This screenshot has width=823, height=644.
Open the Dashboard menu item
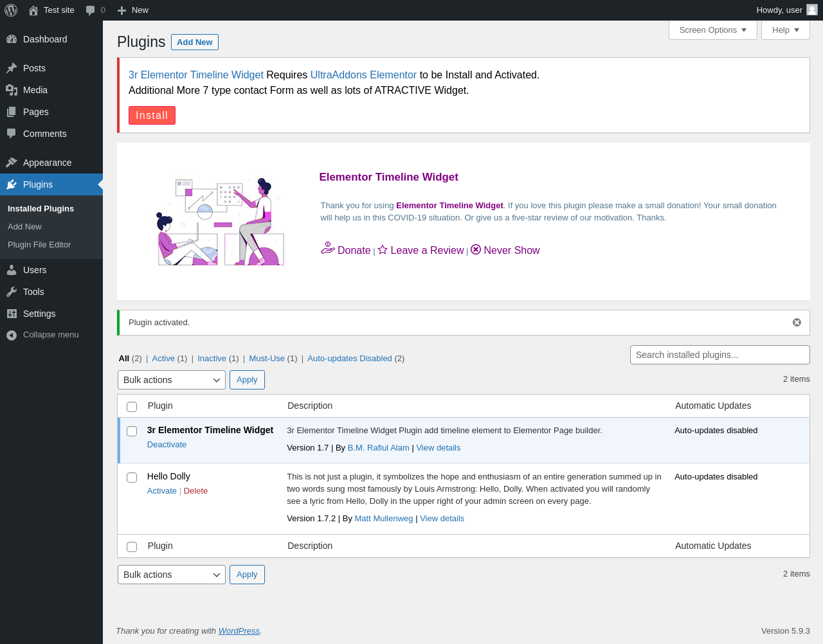point(51,39)
